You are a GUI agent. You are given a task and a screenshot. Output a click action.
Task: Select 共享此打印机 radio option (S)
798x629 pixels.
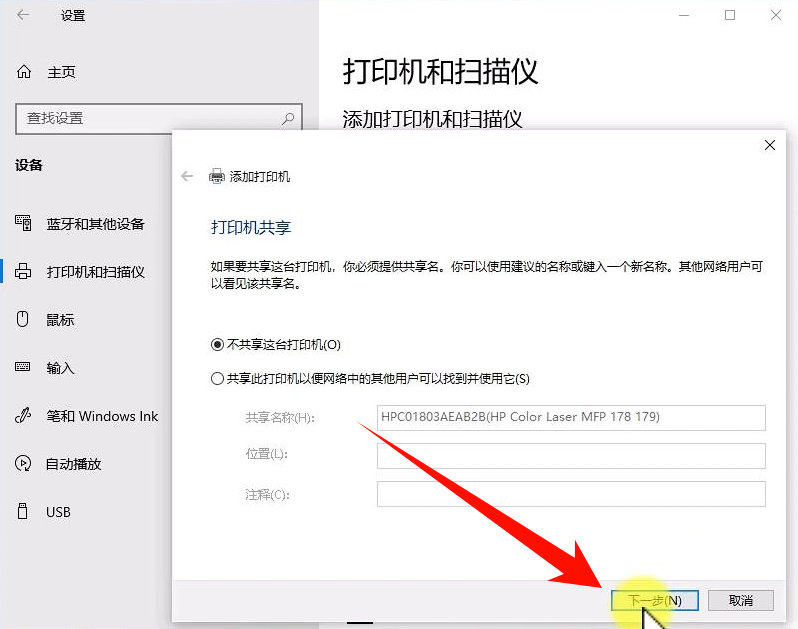point(217,379)
